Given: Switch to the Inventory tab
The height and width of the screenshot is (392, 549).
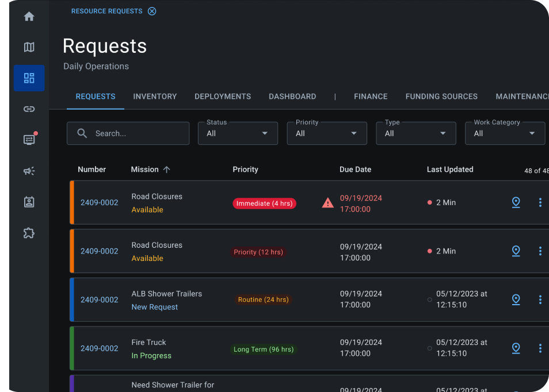Looking at the screenshot, I should pos(155,97).
